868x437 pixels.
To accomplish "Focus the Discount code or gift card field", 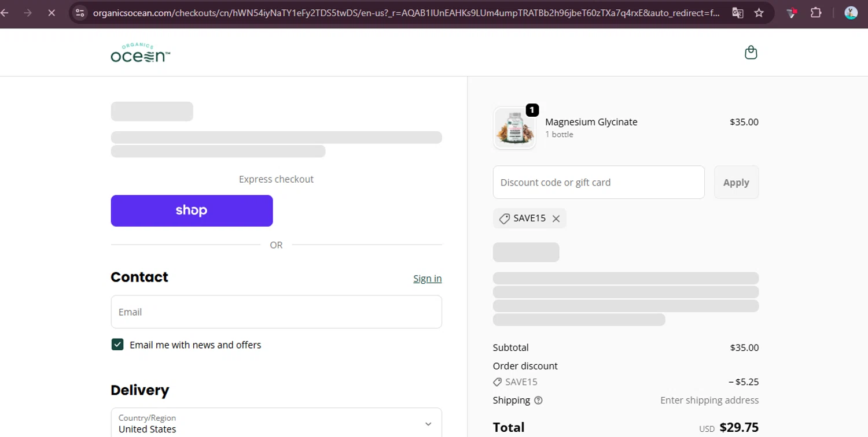I will tap(598, 182).
